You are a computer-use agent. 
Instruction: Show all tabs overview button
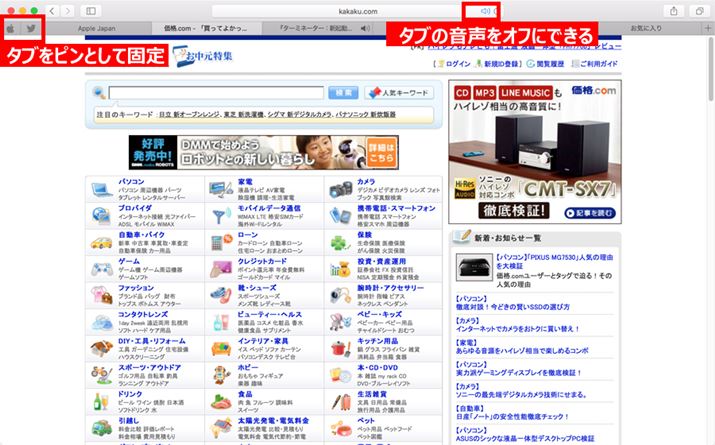coord(699,11)
